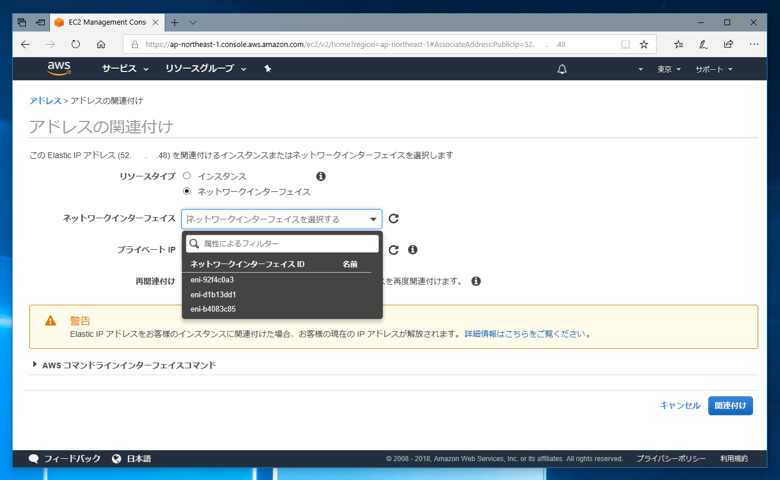Click the browser address bar URL
780x480 pixels.
pos(355,44)
